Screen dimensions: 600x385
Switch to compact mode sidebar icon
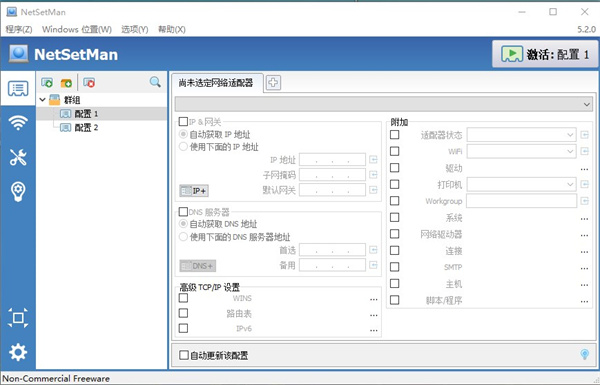pos(18,318)
